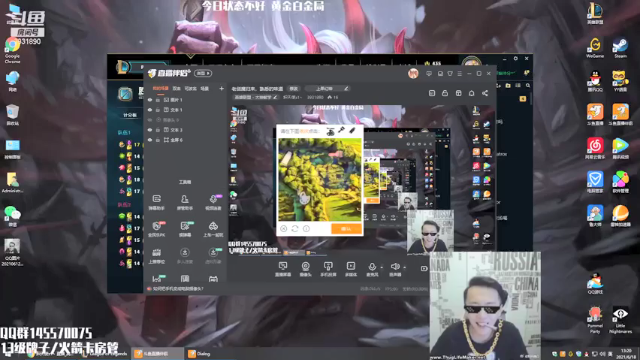
Task: Click the captcha landscape image
Action: (320, 180)
